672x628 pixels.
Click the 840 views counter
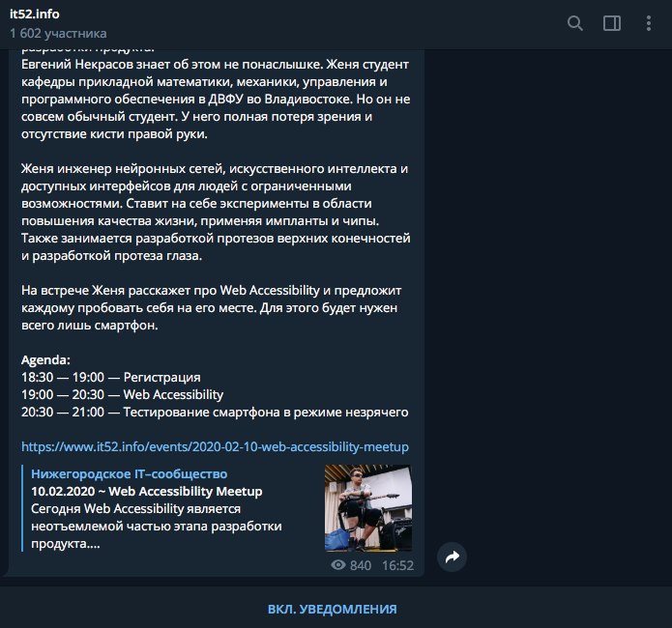[361, 565]
